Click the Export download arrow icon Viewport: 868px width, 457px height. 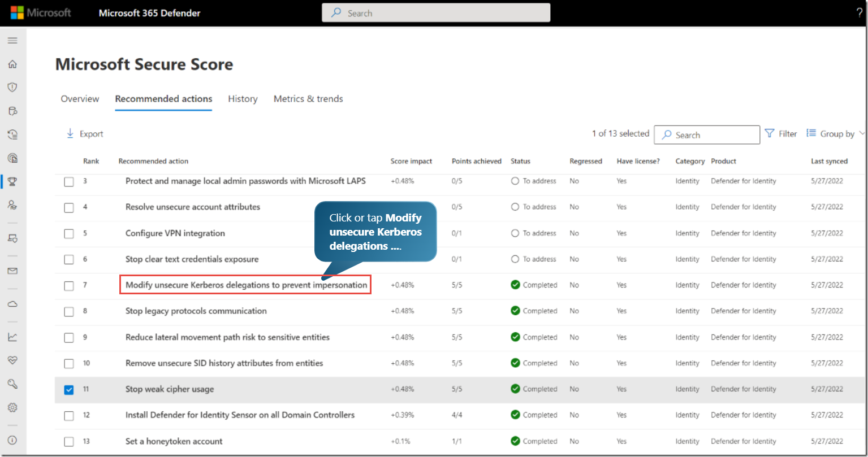point(70,133)
